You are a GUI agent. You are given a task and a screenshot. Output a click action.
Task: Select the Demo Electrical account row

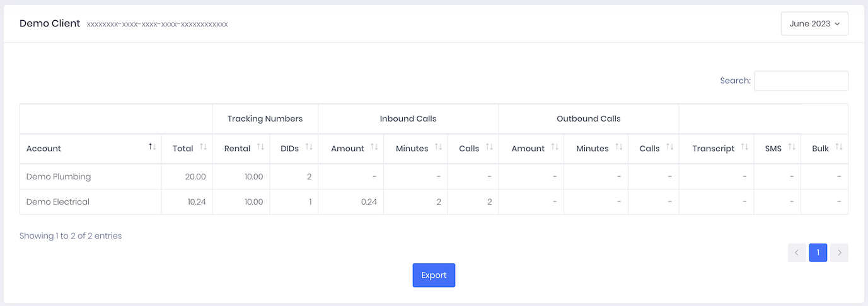[x=434, y=202]
